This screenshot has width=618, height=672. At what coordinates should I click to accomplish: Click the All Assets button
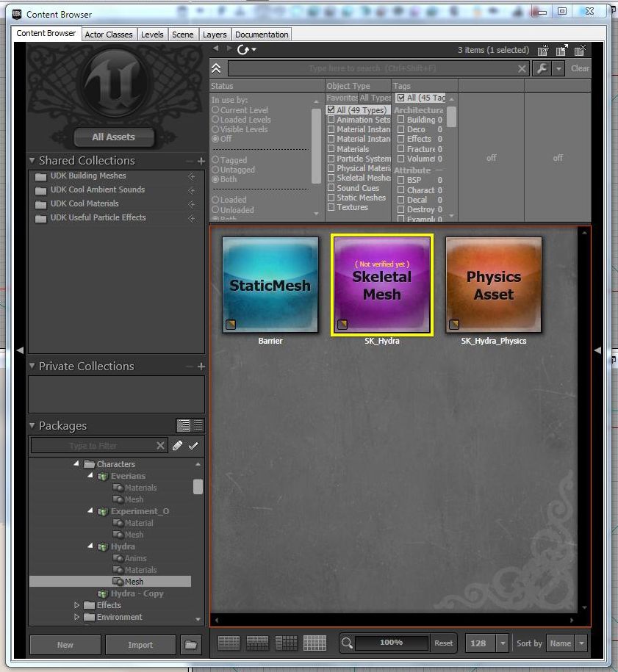(x=114, y=137)
